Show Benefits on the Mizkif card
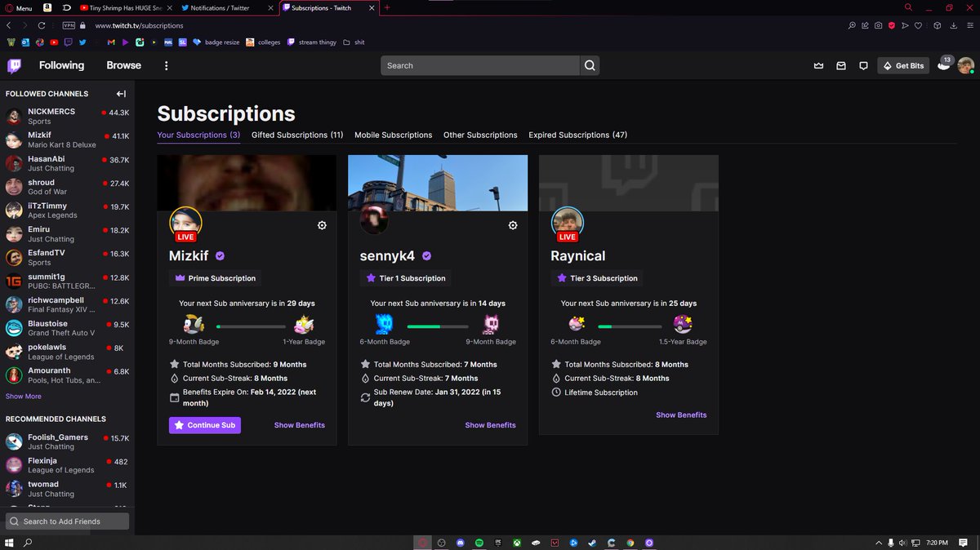The height and width of the screenshot is (550, 980). click(x=300, y=425)
